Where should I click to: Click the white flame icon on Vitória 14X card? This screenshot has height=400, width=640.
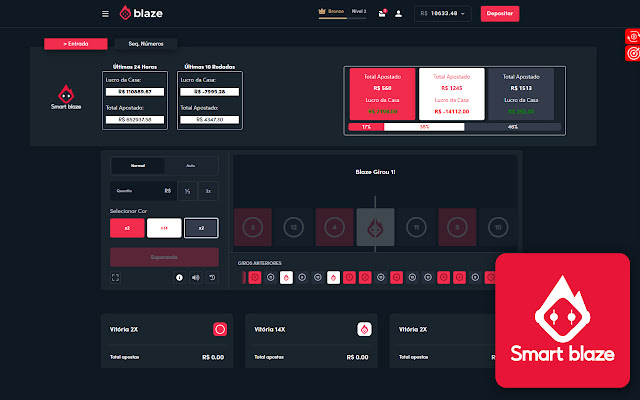pos(364,329)
